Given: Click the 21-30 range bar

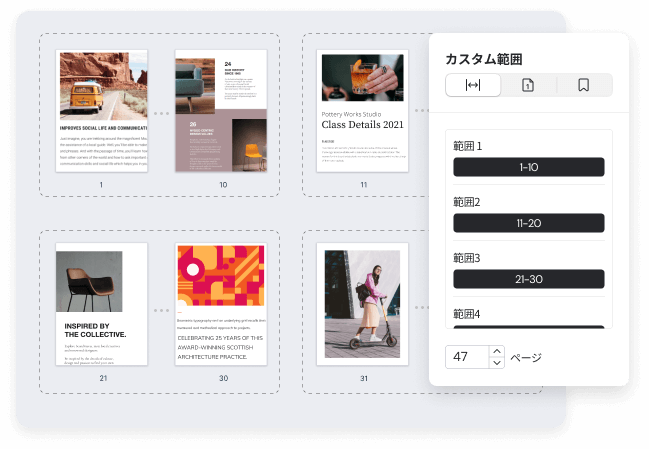Looking at the screenshot, I should [x=529, y=279].
